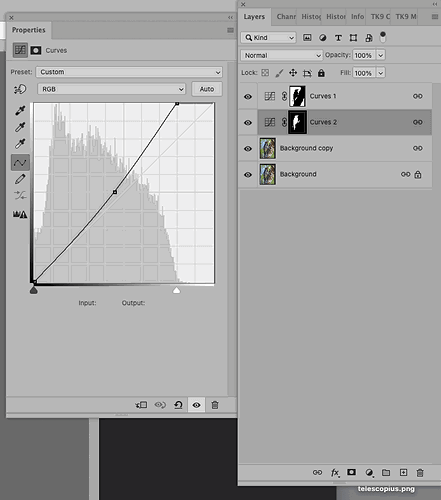The width and height of the screenshot is (441, 500).
Task: Hide the Curves 1 layer
Action: coord(248,97)
